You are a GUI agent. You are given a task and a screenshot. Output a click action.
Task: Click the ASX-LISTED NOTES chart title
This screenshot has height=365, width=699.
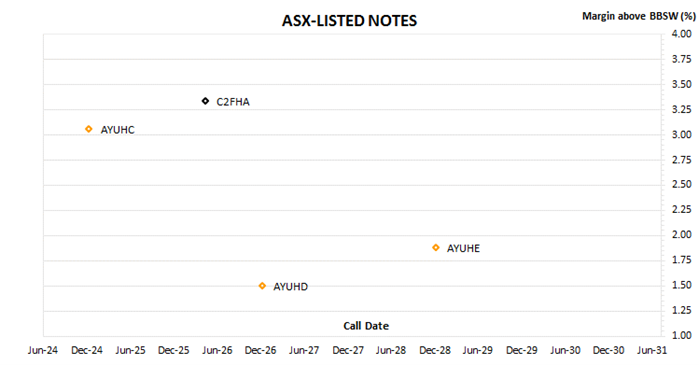[x=350, y=21]
